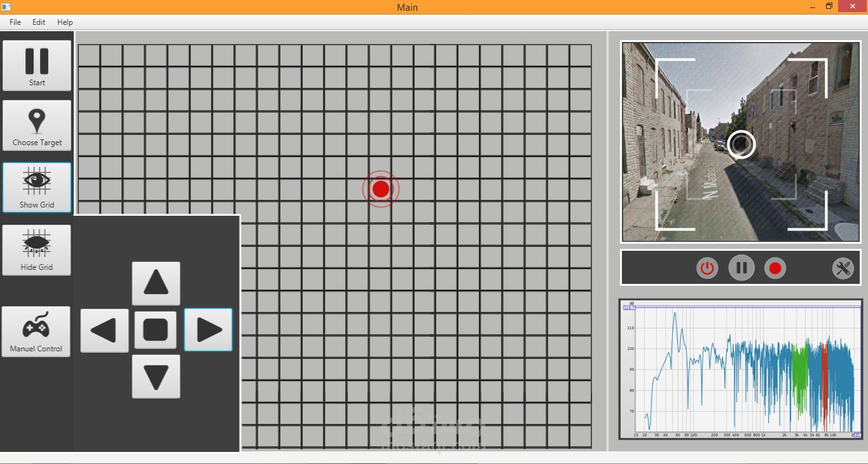The image size is (868, 464).
Task: Click the application icon in title bar
Action: (x=6, y=7)
